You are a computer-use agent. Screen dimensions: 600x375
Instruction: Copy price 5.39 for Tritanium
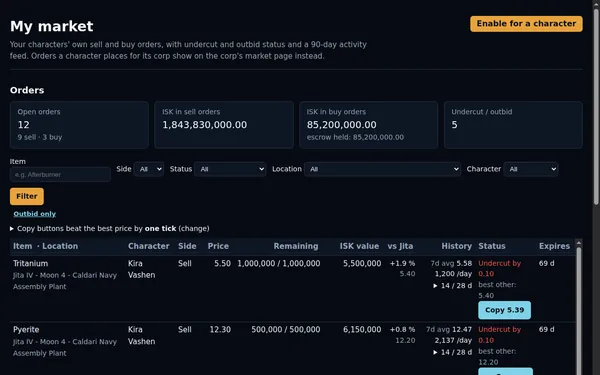click(x=504, y=310)
